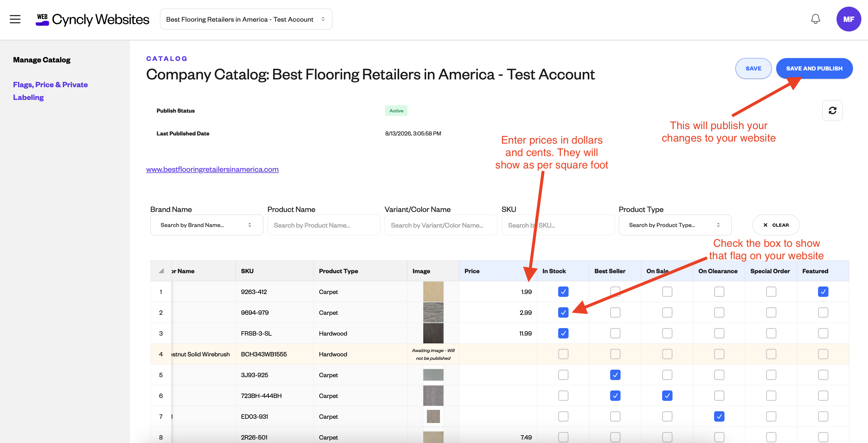868x443 pixels.
Task: Click the On Clearance column header
Action: click(x=719, y=271)
